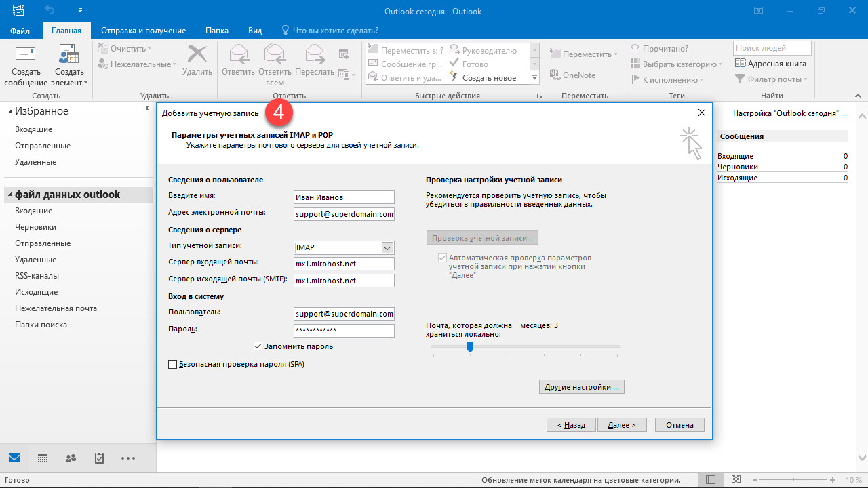The width and height of the screenshot is (868, 488).
Task: Expand the quick actions gallery
Action: [x=534, y=78]
